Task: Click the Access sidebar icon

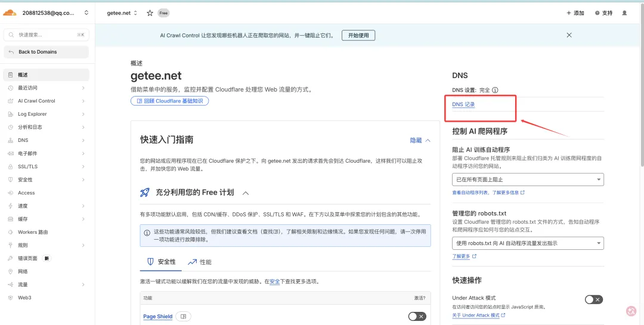Action: (x=11, y=193)
